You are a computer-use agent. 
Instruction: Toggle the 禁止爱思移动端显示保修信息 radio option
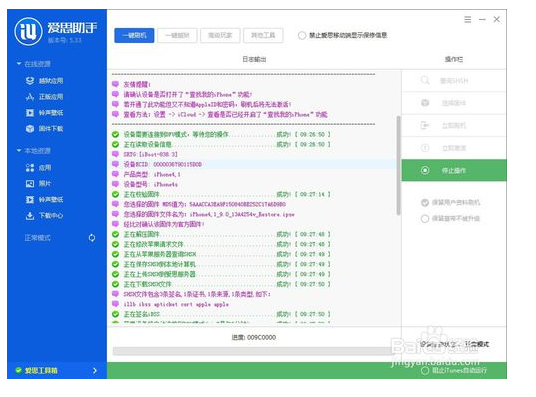(x=302, y=35)
